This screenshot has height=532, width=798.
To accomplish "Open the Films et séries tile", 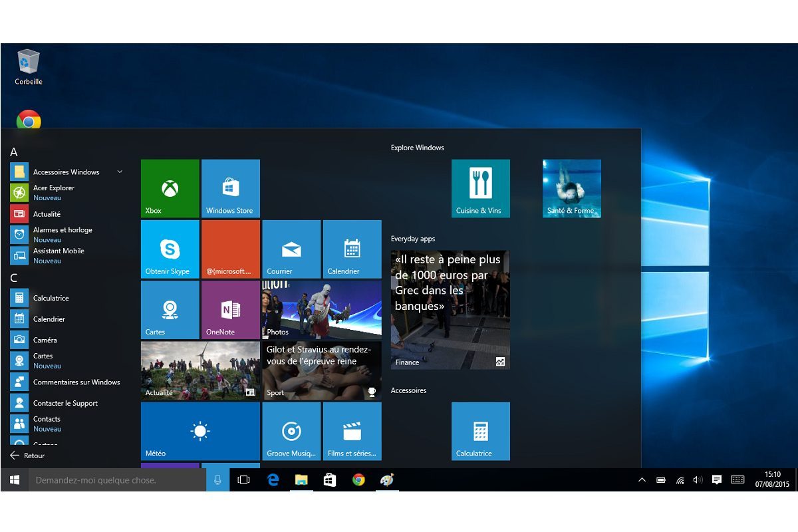I will (352, 431).
